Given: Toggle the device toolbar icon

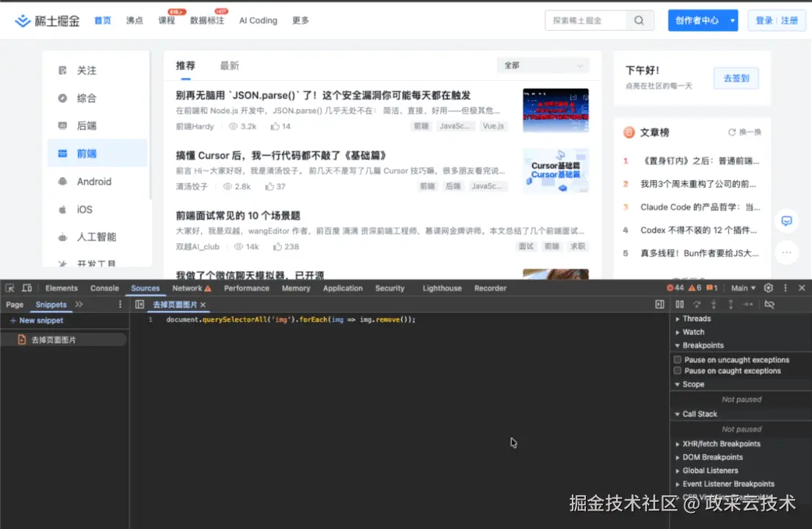Looking at the screenshot, I should pos(27,288).
